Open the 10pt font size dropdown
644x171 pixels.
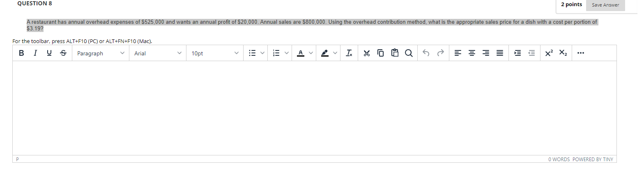(x=214, y=53)
